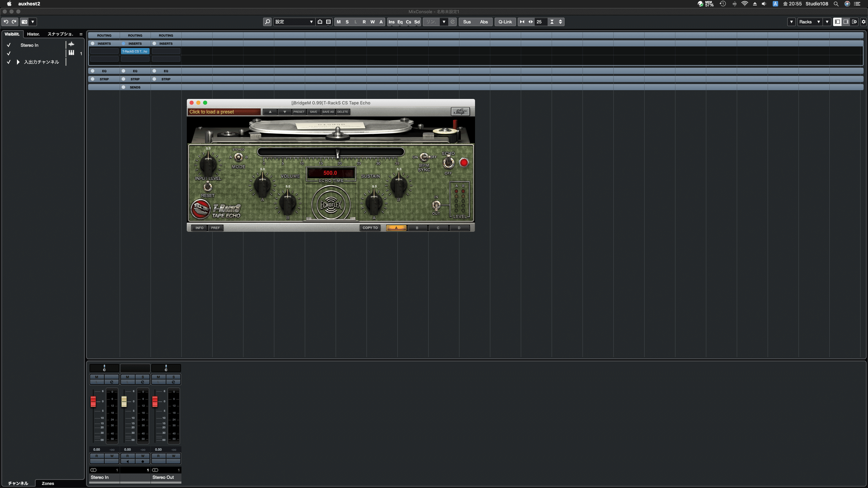Bypass the EQ on the first channel strip
Viewport: 868px width, 488px height.
(x=93, y=71)
